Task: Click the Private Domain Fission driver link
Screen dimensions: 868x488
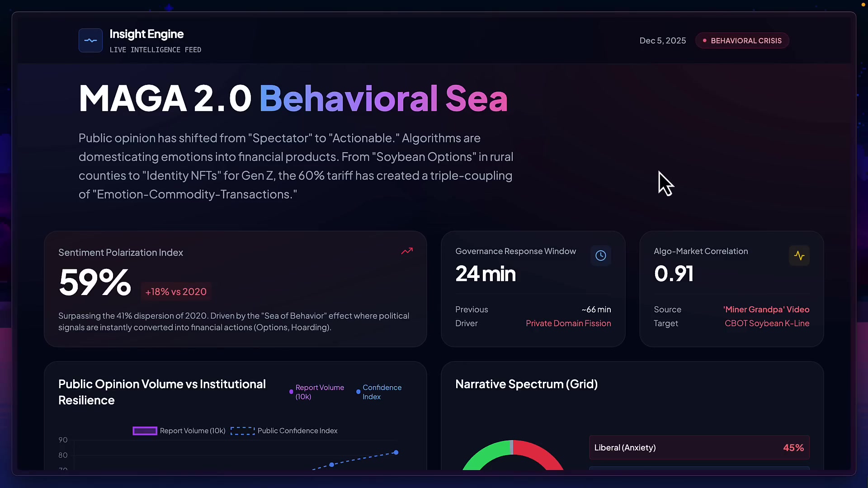Action: click(568, 324)
